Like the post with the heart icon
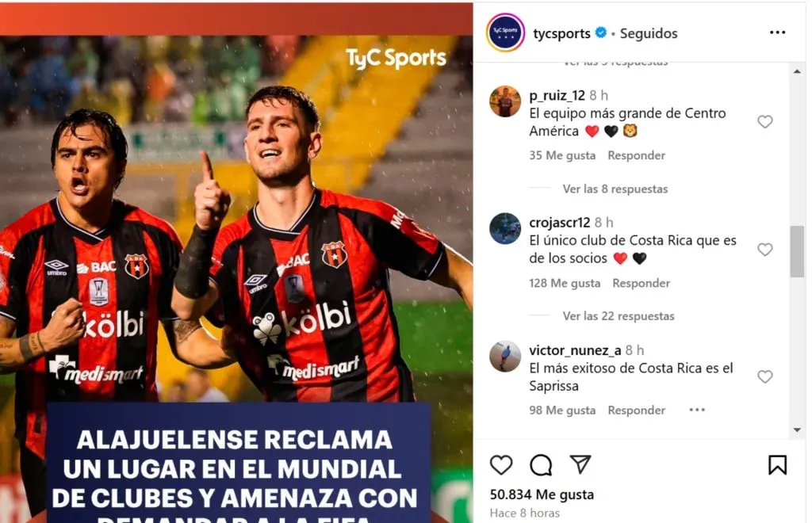Image resolution: width=812 pixels, height=523 pixels. coord(501,465)
